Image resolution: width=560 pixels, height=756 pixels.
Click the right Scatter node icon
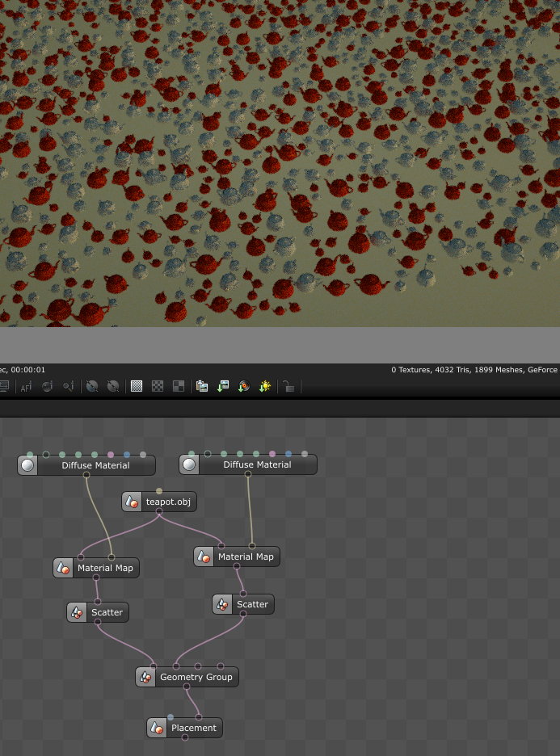[x=222, y=605]
